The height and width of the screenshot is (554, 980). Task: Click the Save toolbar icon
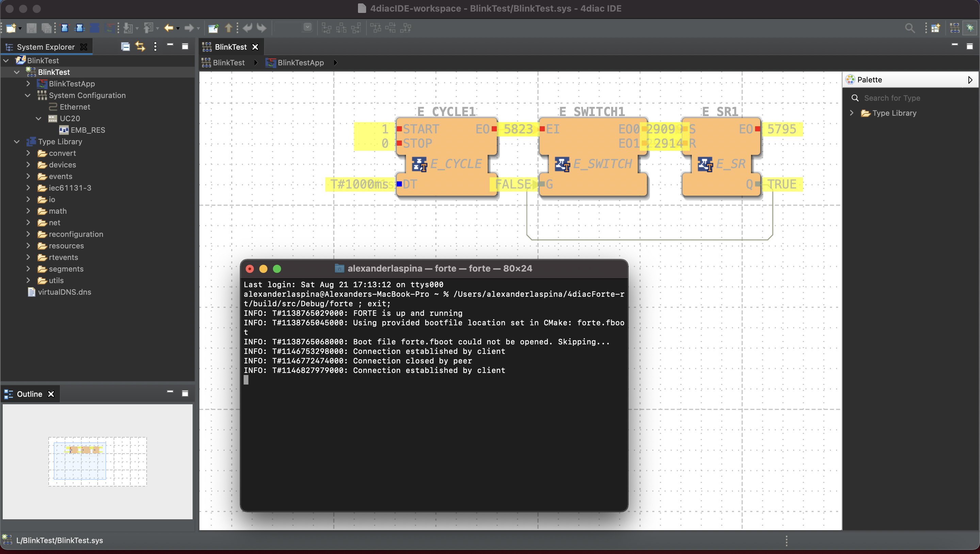pos(32,28)
